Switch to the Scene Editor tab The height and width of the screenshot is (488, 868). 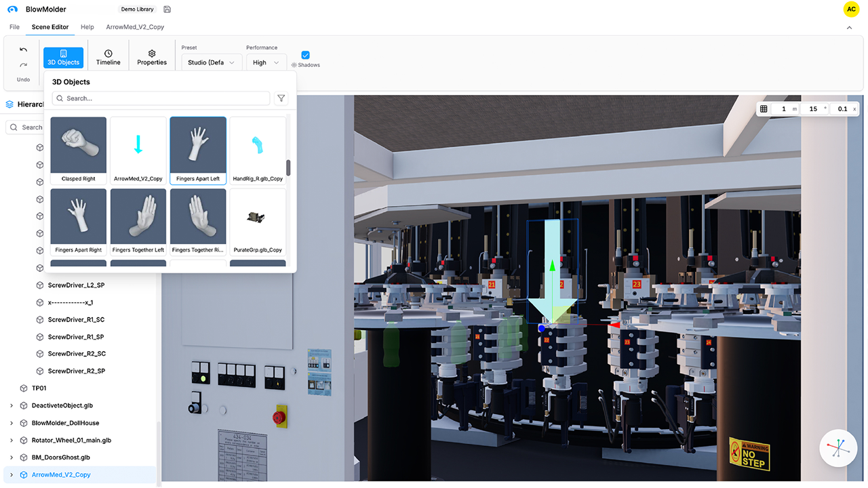coord(50,27)
